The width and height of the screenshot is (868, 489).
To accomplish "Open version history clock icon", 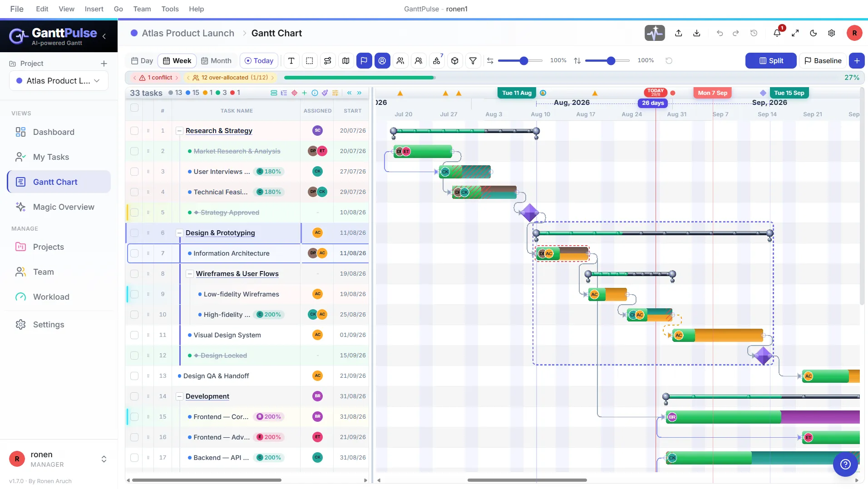I will pos(754,33).
